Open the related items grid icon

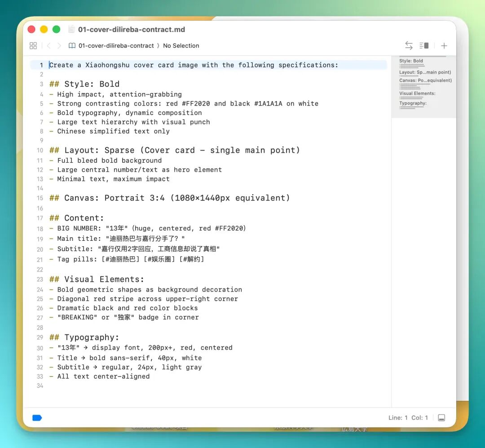tap(33, 46)
